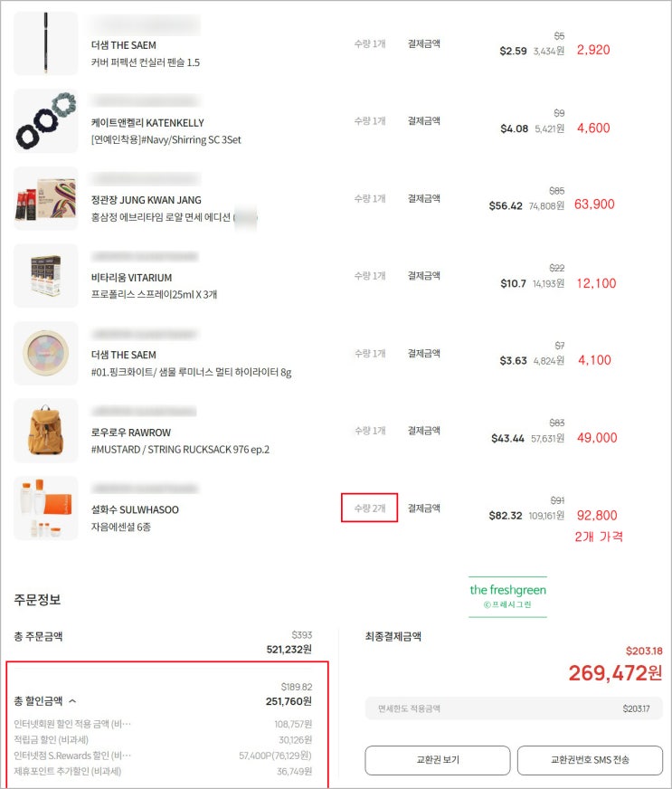Image resolution: width=672 pixels, height=789 pixels.
Task: Collapse the 총 할인금액 chevron arrow
Action: click(x=73, y=701)
